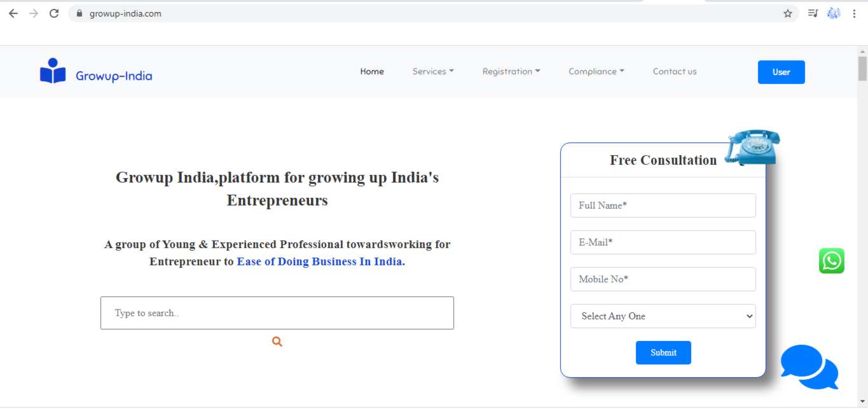Open the media control icon in toolbar
The width and height of the screenshot is (868, 409).
tap(813, 13)
